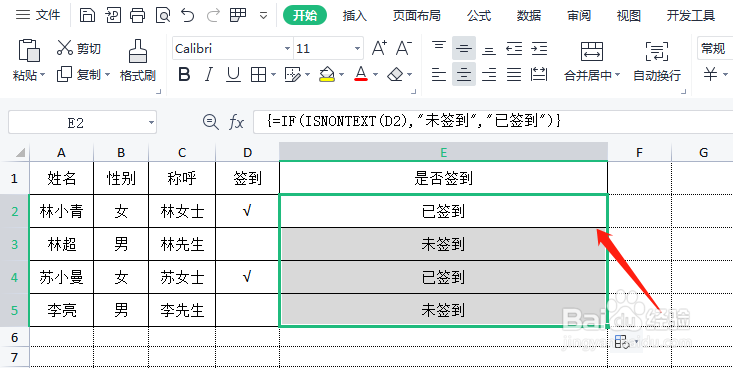Click the Redo arrow

point(213,15)
